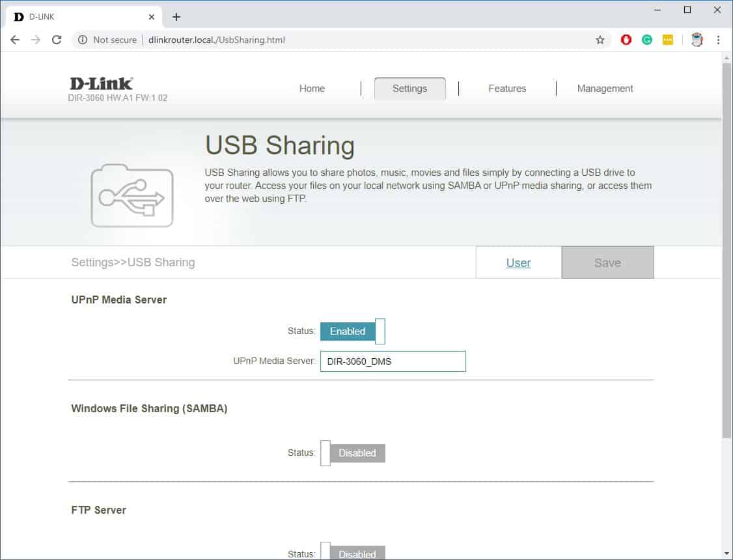
Task: Click the address bar URL
Action: tap(217, 40)
